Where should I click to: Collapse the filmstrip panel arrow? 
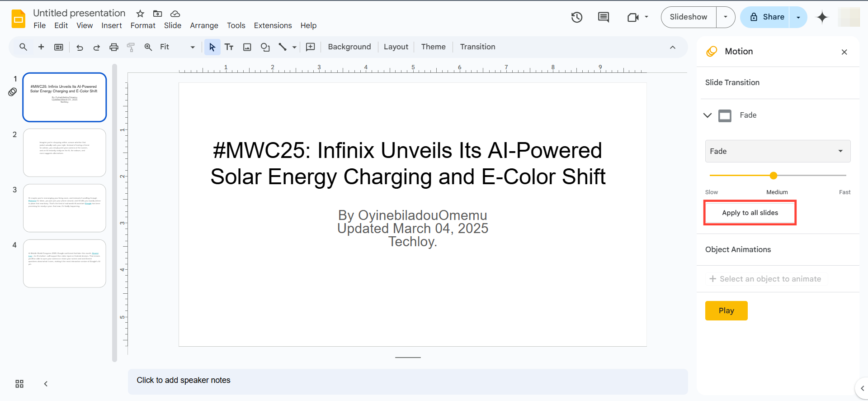pos(46,384)
